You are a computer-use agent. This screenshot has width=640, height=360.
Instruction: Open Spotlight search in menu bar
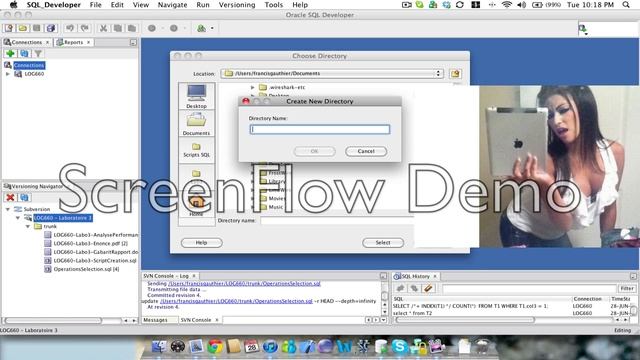point(626,5)
